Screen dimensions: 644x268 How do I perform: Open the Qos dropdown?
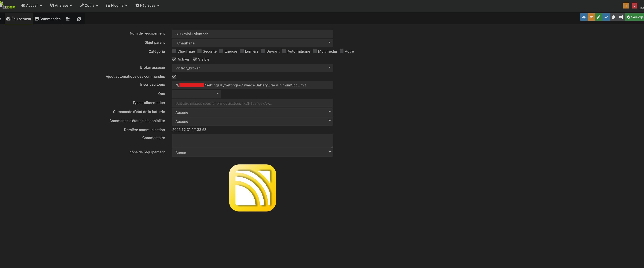pyautogui.click(x=197, y=94)
